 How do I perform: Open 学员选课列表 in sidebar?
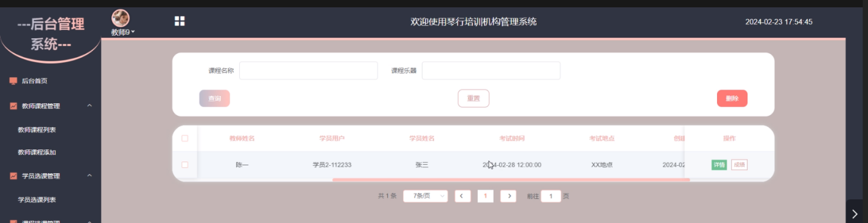(37, 199)
